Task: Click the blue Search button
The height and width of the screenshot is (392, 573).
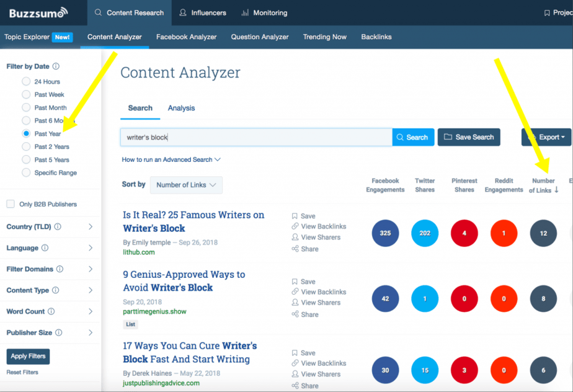Action: (x=413, y=137)
